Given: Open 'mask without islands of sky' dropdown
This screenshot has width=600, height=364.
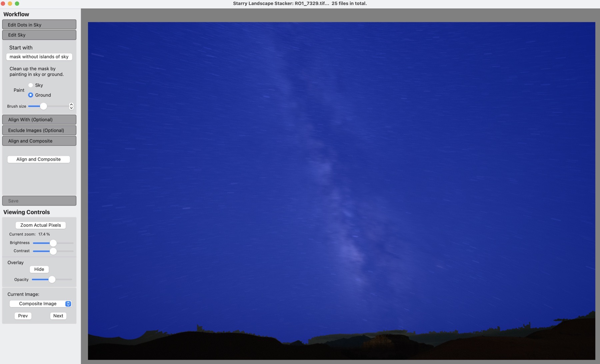Looking at the screenshot, I should point(39,57).
